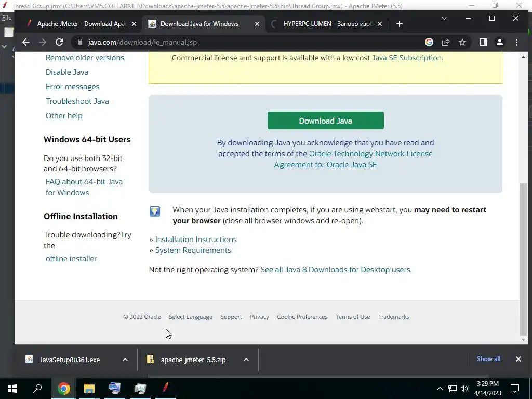
Task: Click the page vertical scrollbar thumb
Action: (523, 259)
